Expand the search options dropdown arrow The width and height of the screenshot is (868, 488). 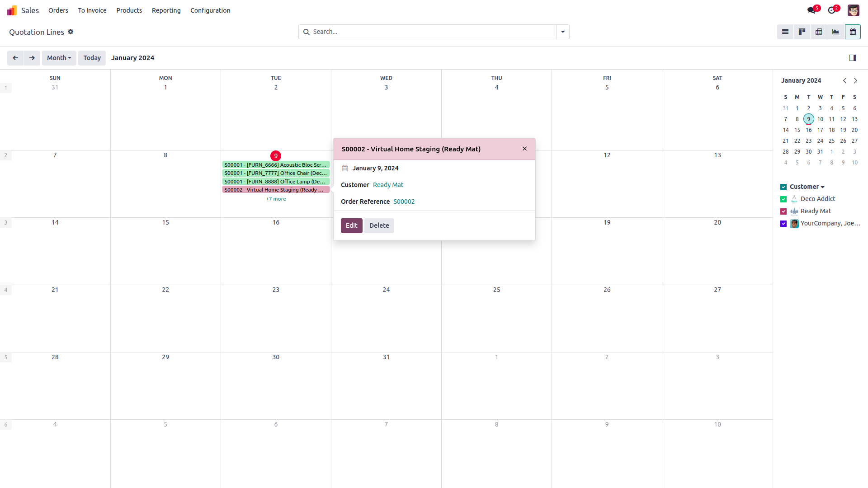pyautogui.click(x=563, y=32)
